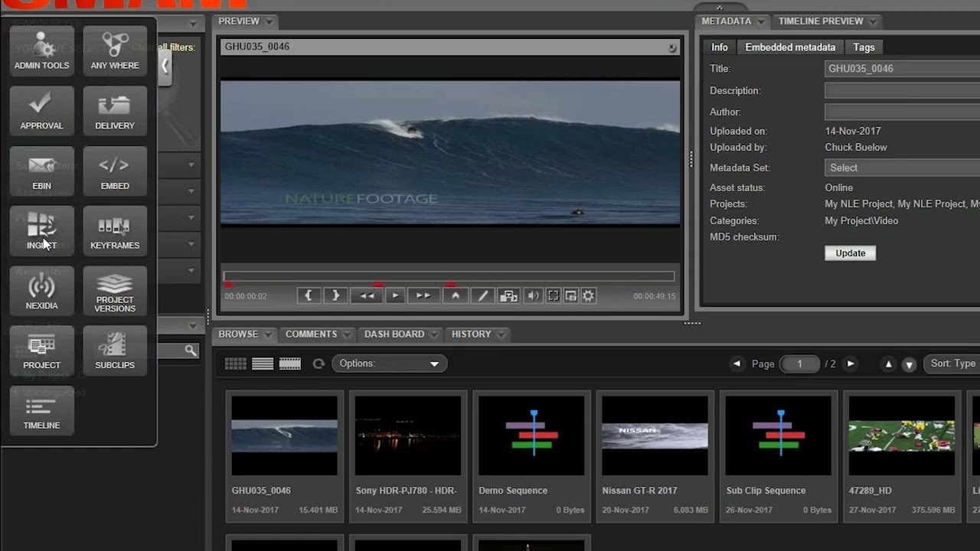
Task: Open the Nexidia module
Action: pos(41,291)
